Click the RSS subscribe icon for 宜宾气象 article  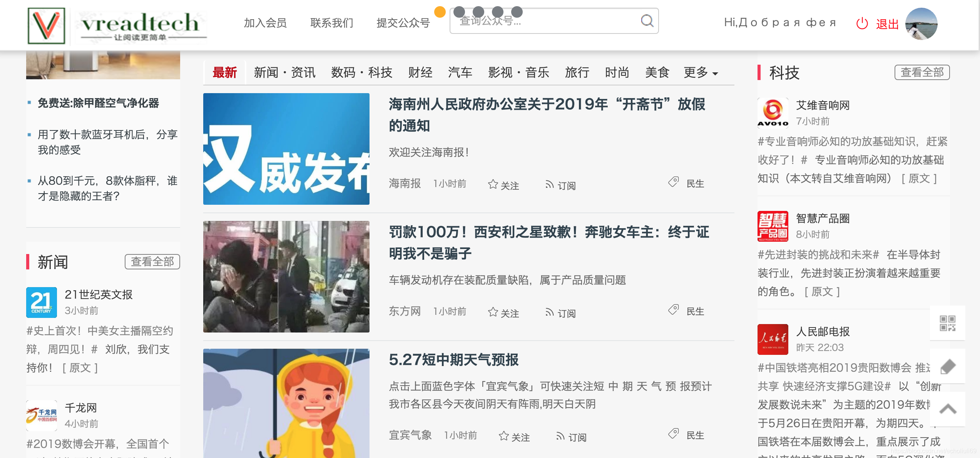click(560, 436)
